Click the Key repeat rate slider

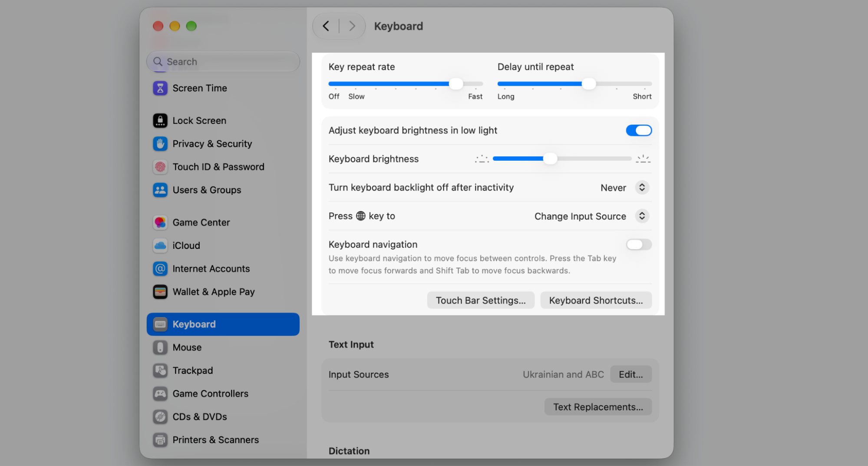pos(406,84)
